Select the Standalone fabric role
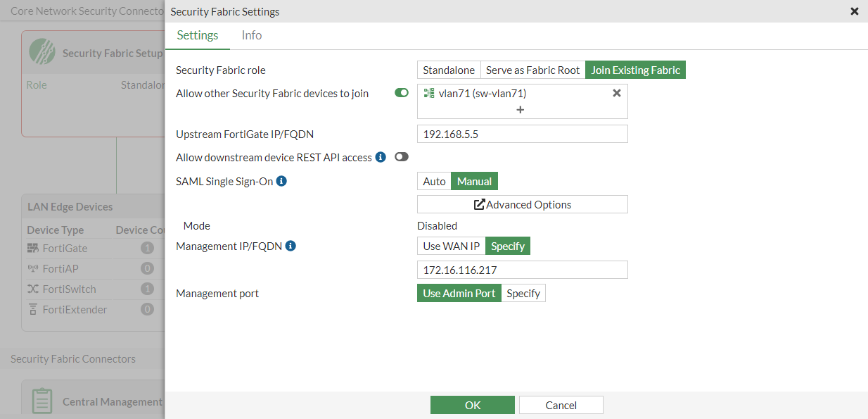 pyautogui.click(x=449, y=70)
